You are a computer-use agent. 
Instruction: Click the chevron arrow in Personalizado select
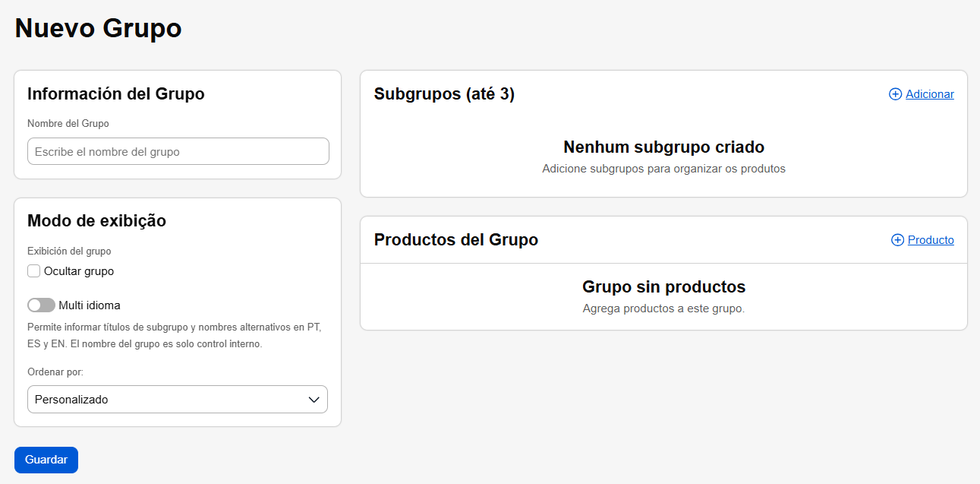[314, 400]
